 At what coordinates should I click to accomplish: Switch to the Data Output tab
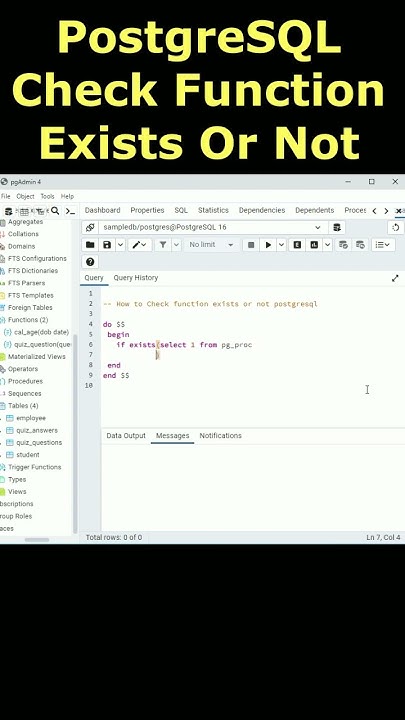[126, 435]
